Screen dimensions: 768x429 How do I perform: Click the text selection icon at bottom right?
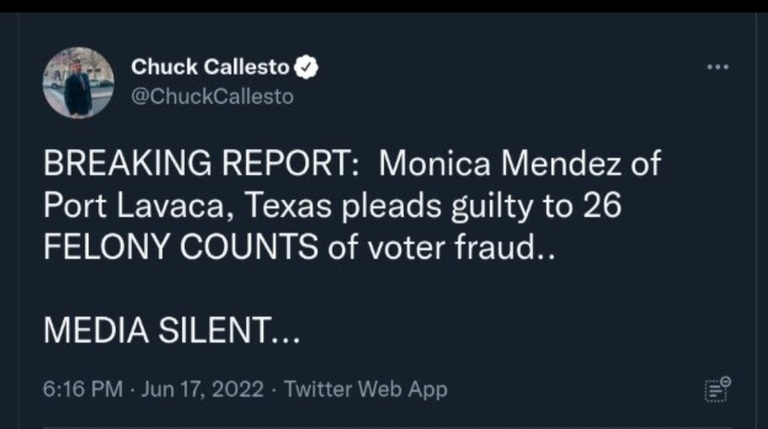pos(717,389)
